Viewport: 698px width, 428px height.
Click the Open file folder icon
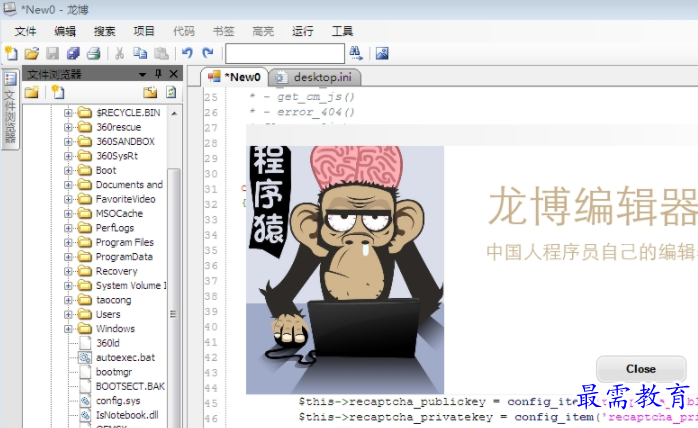[x=31, y=53]
